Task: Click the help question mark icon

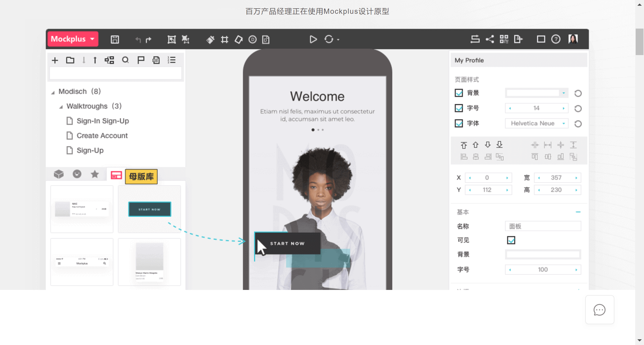Action: [556, 39]
